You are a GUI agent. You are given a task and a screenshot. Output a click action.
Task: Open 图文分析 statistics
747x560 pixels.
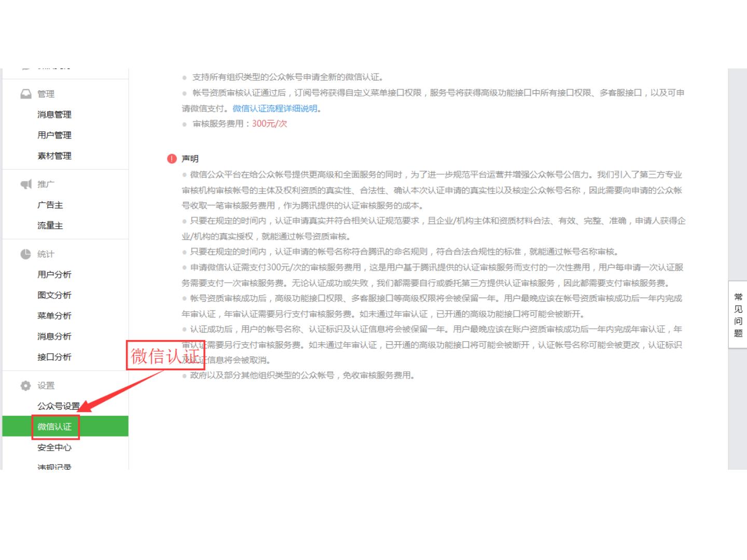[54, 295]
